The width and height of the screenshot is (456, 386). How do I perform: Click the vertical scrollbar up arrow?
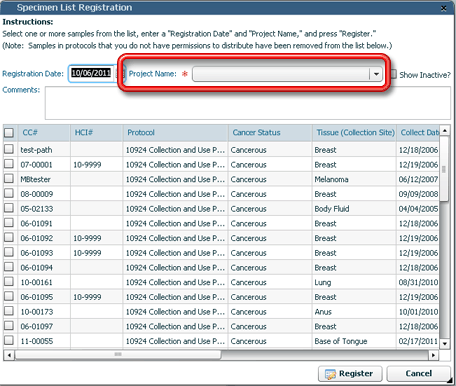[445, 131]
